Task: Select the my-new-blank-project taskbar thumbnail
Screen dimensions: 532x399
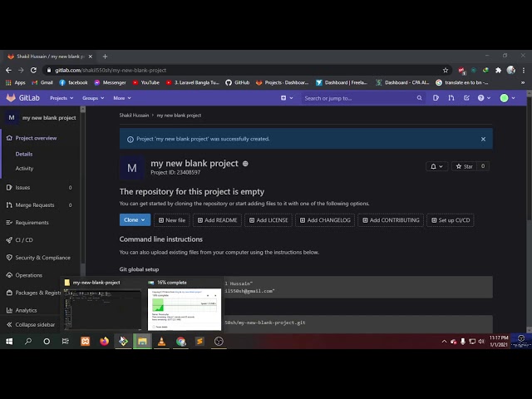Action: click(x=103, y=305)
